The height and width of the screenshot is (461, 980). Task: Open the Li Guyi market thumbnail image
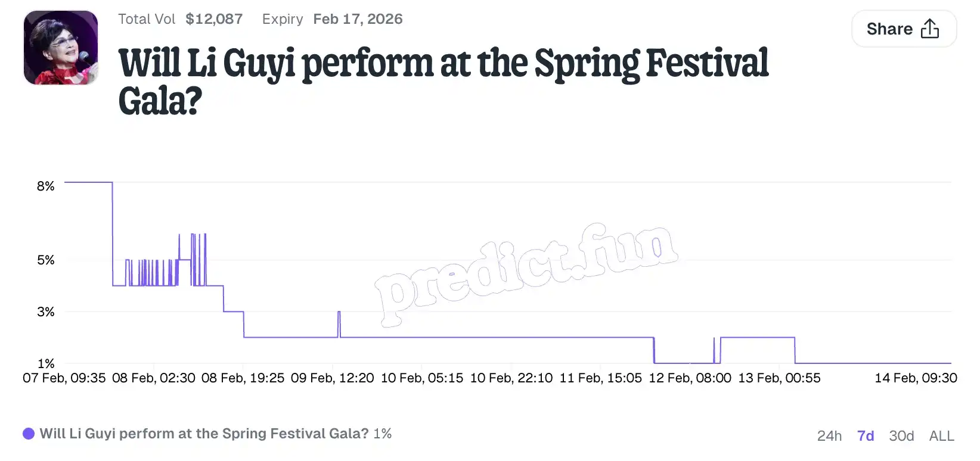[61, 48]
